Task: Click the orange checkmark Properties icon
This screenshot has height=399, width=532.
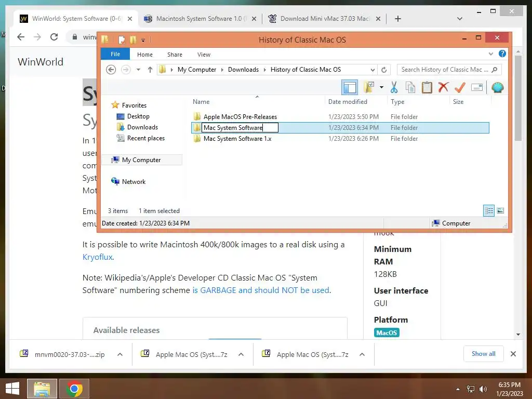Action: tap(460, 87)
